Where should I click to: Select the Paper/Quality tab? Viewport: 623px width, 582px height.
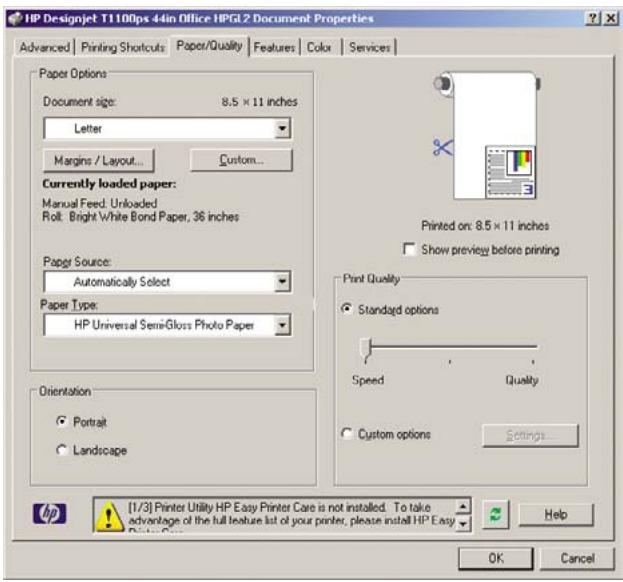[x=209, y=46]
